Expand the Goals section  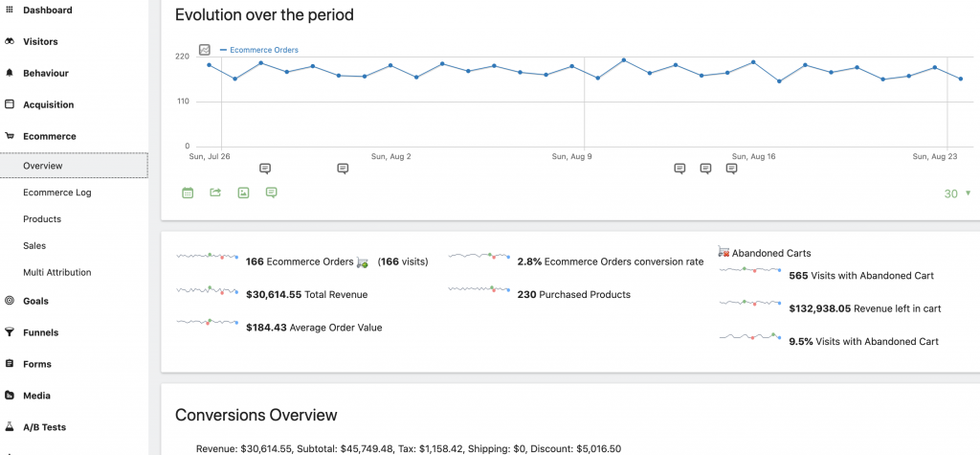[x=35, y=301]
